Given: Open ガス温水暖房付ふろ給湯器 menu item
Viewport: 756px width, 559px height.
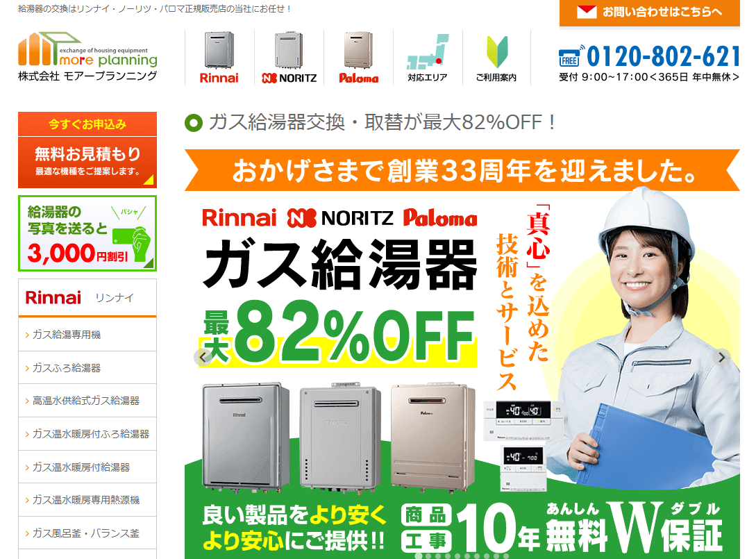Looking at the screenshot, I should click(x=87, y=434).
